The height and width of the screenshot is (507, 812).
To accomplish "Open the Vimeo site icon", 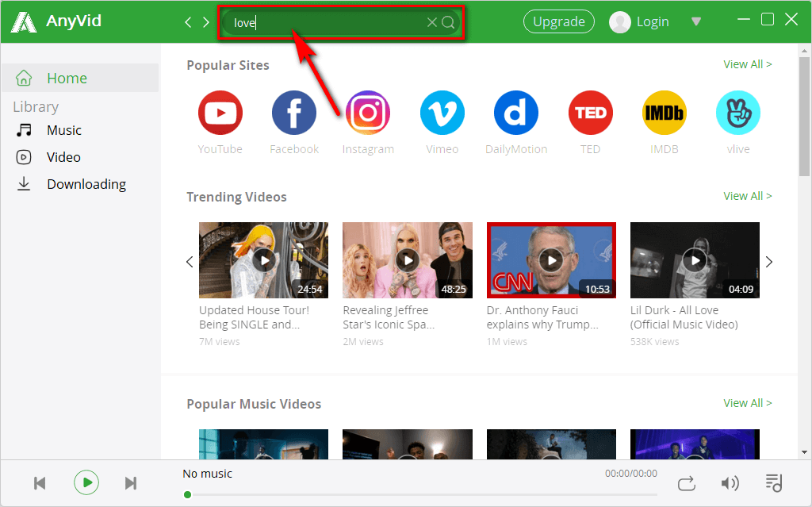I will tap(442, 113).
